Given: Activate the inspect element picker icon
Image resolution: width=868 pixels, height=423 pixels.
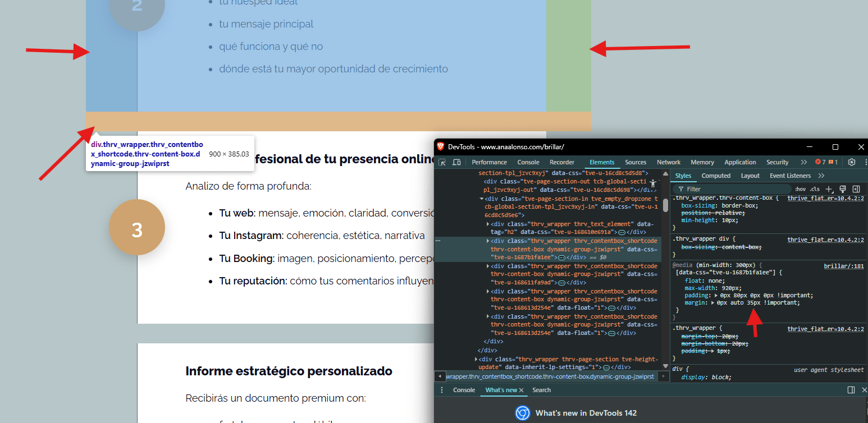Looking at the screenshot, I should click(442, 162).
